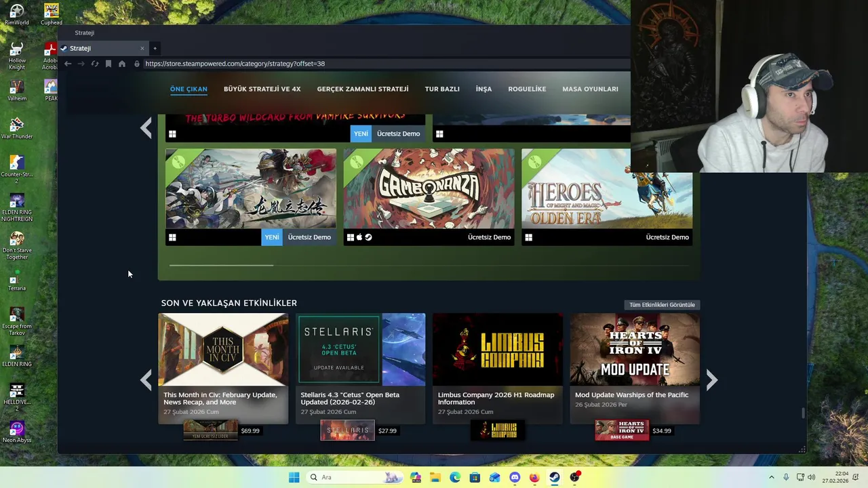Open Escape from Tarkov desktop shortcut
Viewport: 868px width, 488px height.
pyautogui.click(x=17, y=321)
